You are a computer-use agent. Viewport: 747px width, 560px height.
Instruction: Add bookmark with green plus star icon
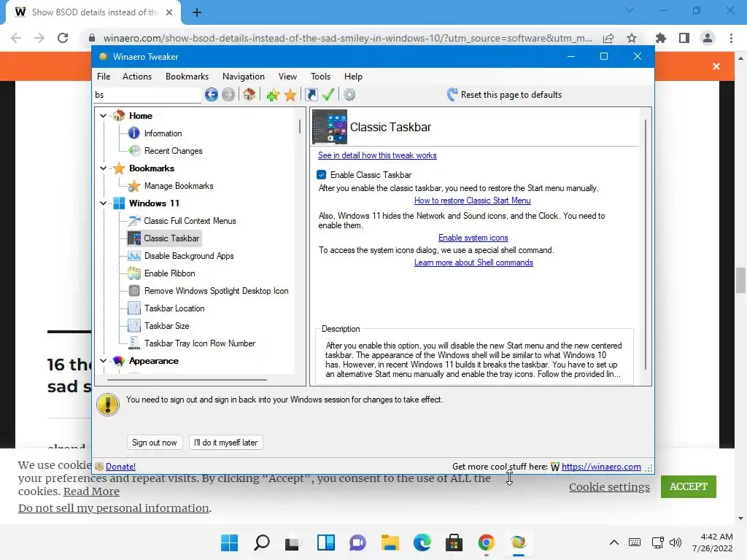pyautogui.click(x=273, y=95)
